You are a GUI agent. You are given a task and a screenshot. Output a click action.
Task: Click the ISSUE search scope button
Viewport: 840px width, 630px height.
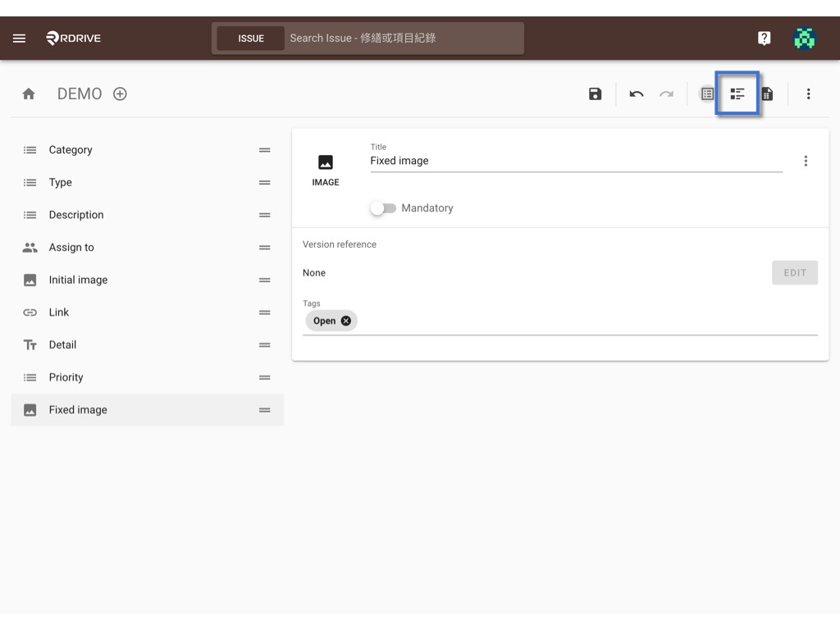251,39
